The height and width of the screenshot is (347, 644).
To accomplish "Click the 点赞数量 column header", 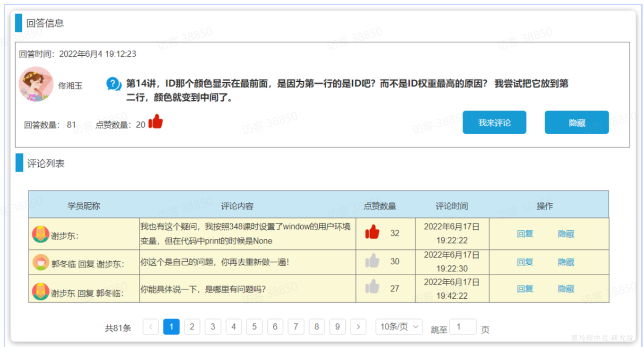I will pyautogui.click(x=380, y=206).
